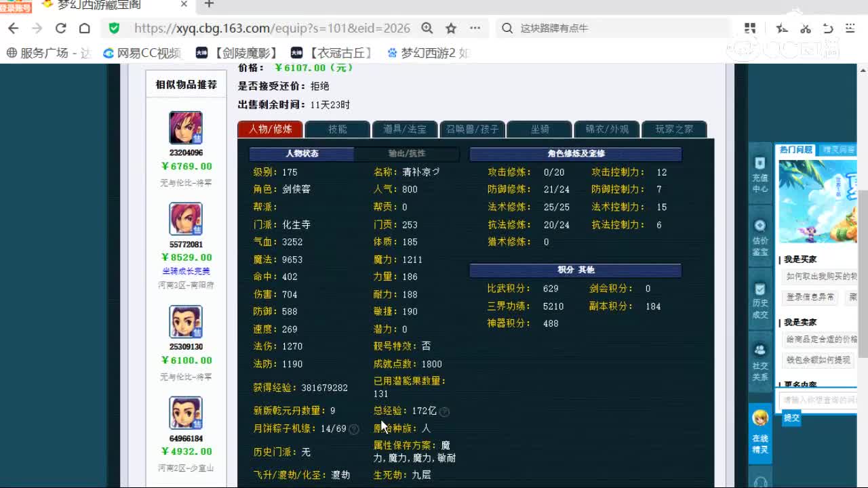Click the scissors screenshot tool icon
The image size is (868, 488).
coord(806,28)
